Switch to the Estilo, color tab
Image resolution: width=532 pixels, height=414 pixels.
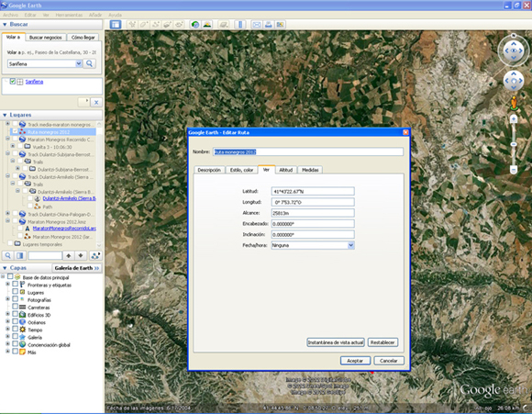point(241,170)
